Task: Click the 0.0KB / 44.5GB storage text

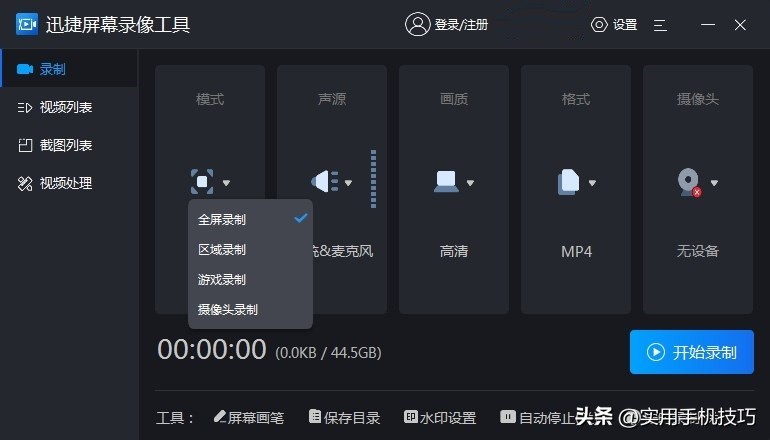Action: 329,353
